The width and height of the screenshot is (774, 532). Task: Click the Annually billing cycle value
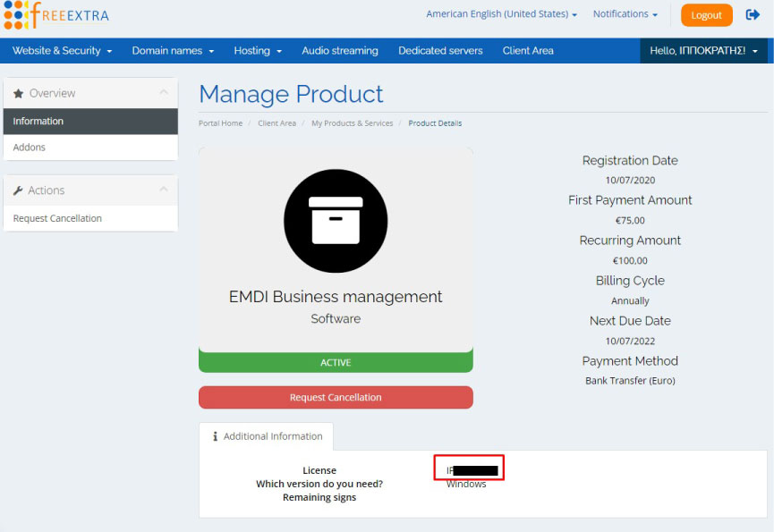630,300
